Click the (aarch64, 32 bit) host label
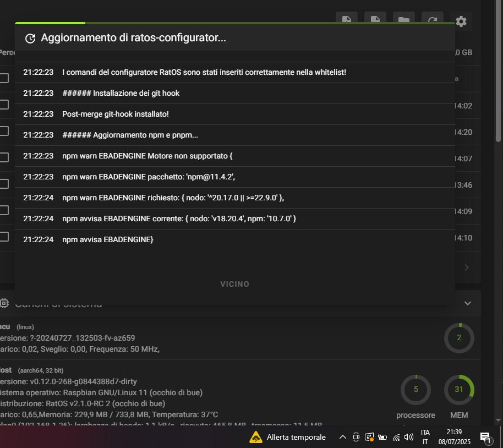This screenshot has height=448, width=503. tap(40, 370)
